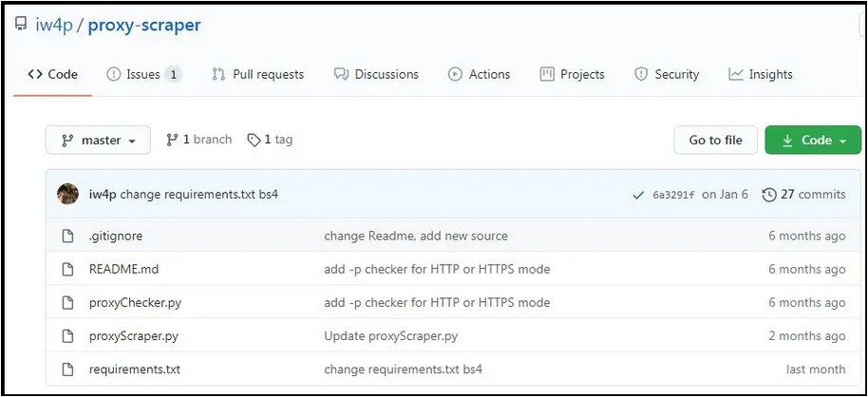Screen dimensions: 868x397
Task: Expand the master branch dropdown
Action: coord(98,140)
